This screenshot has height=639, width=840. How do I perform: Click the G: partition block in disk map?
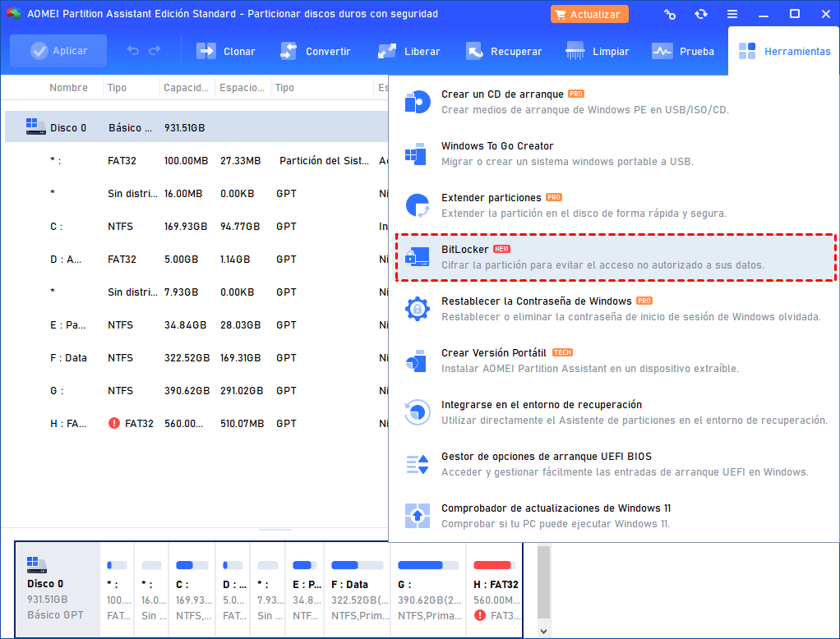[428, 589]
